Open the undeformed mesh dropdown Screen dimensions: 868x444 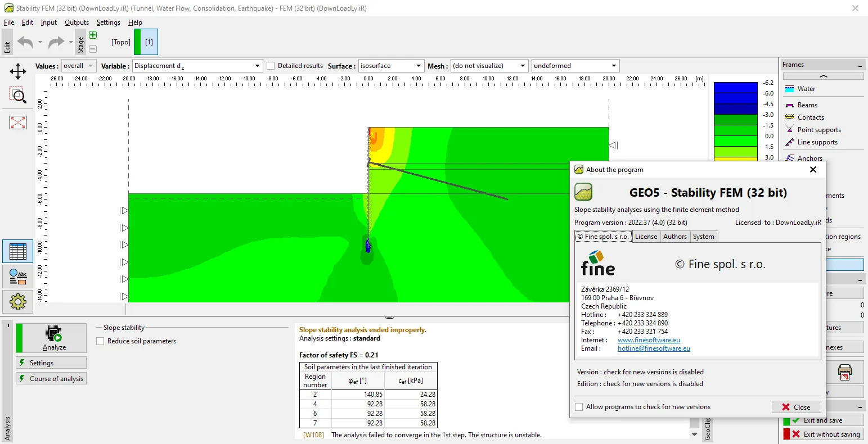click(575, 66)
